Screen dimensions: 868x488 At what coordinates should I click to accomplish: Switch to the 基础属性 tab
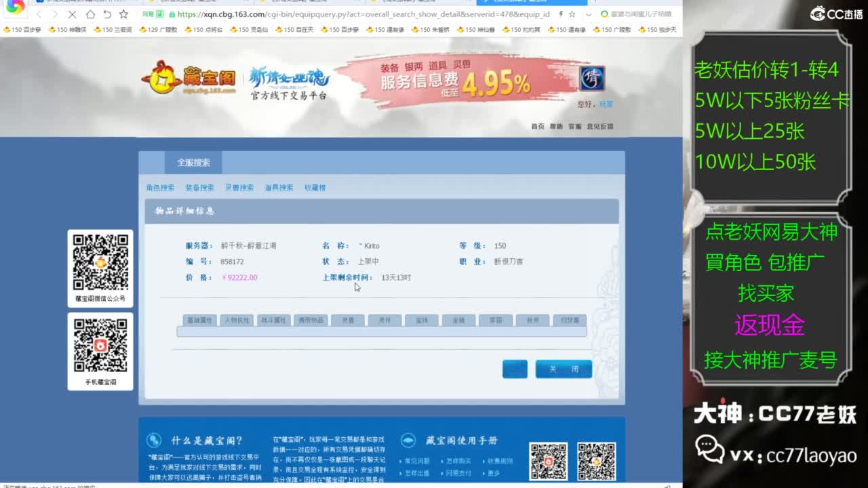tap(199, 320)
